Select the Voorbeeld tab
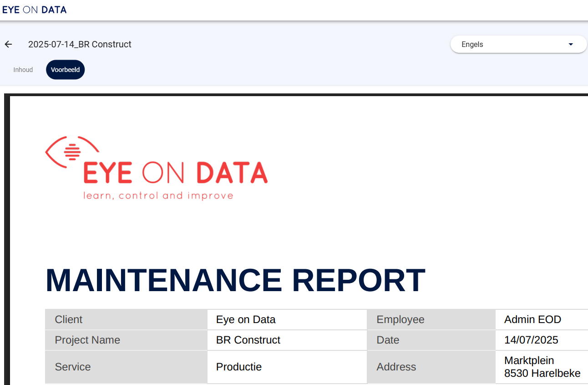Viewport: 588px width, 385px height. point(65,70)
